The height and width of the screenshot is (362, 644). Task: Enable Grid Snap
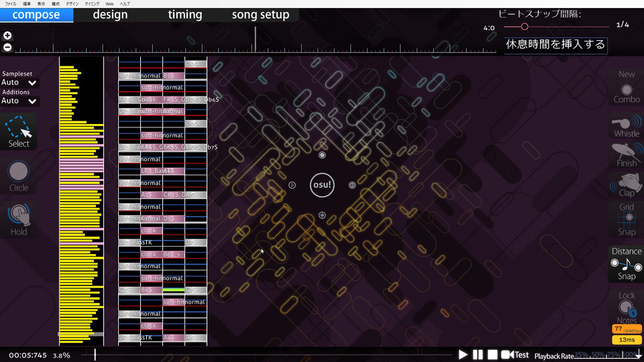[627, 219]
